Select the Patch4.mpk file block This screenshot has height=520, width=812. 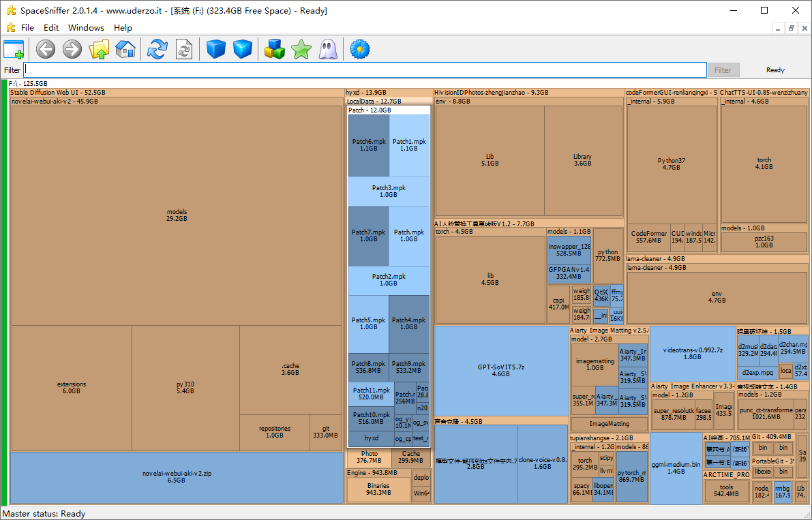click(409, 324)
